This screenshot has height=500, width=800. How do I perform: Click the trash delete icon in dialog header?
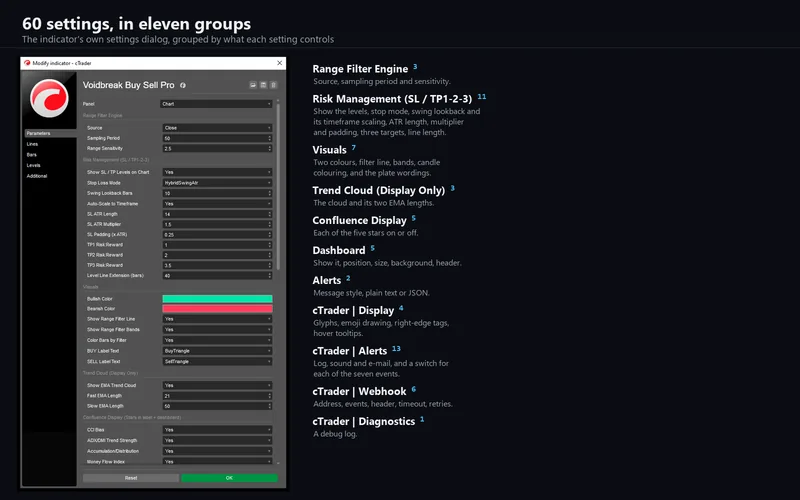point(273,85)
